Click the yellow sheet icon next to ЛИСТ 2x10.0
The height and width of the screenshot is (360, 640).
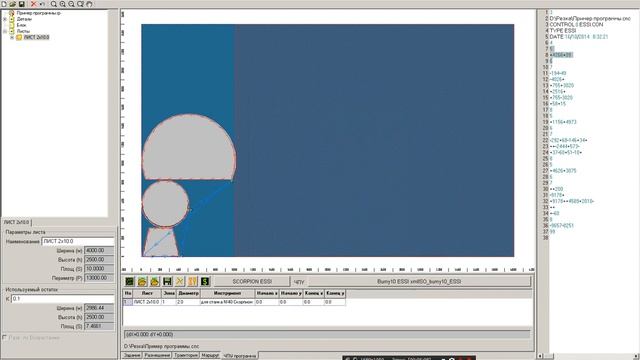pyautogui.click(x=19, y=37)
